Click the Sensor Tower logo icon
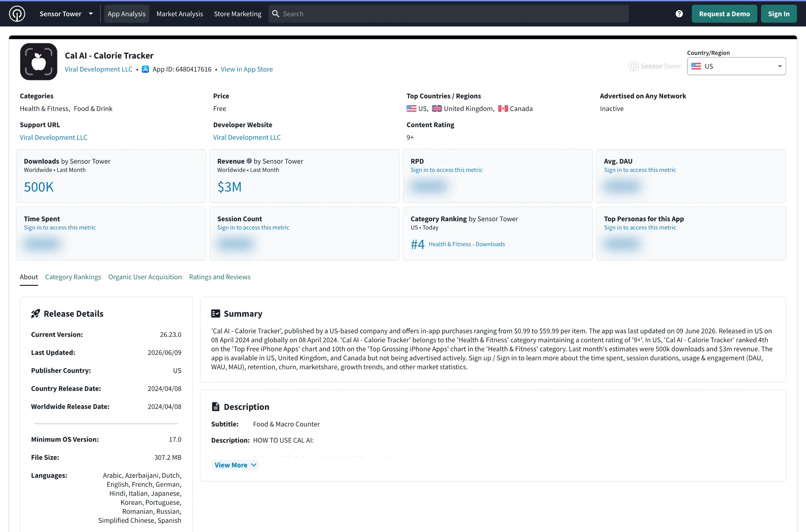 (17, 14)
